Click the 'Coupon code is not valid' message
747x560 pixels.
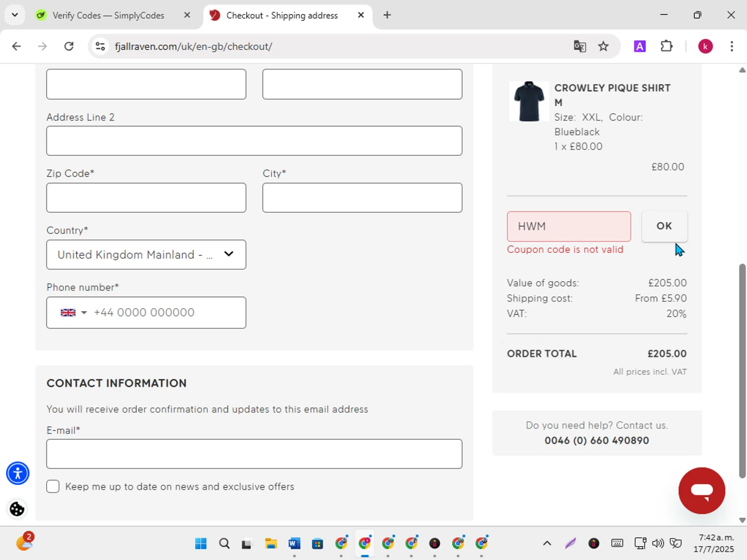tap(565, 249)
